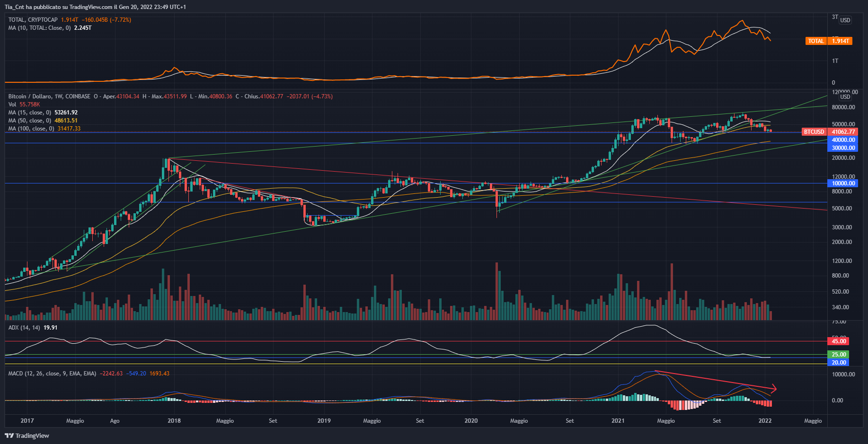Click the 2017 label on time axis

click(27, 421)
